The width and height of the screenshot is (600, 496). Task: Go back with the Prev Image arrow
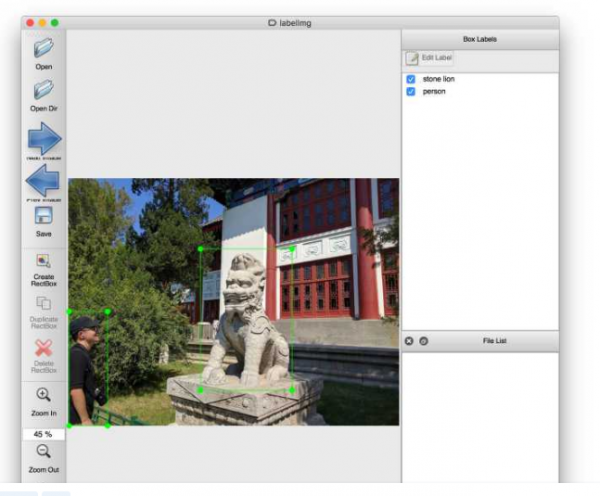(43, 181)
